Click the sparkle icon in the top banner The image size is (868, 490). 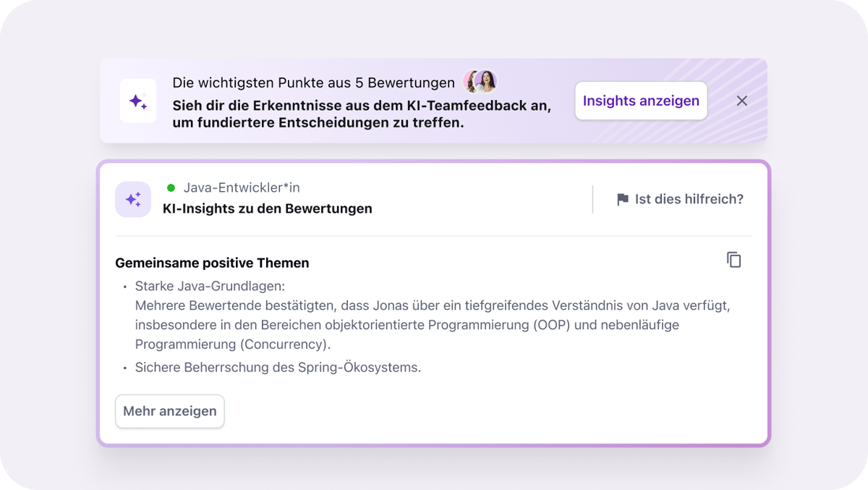pos(138,101)
